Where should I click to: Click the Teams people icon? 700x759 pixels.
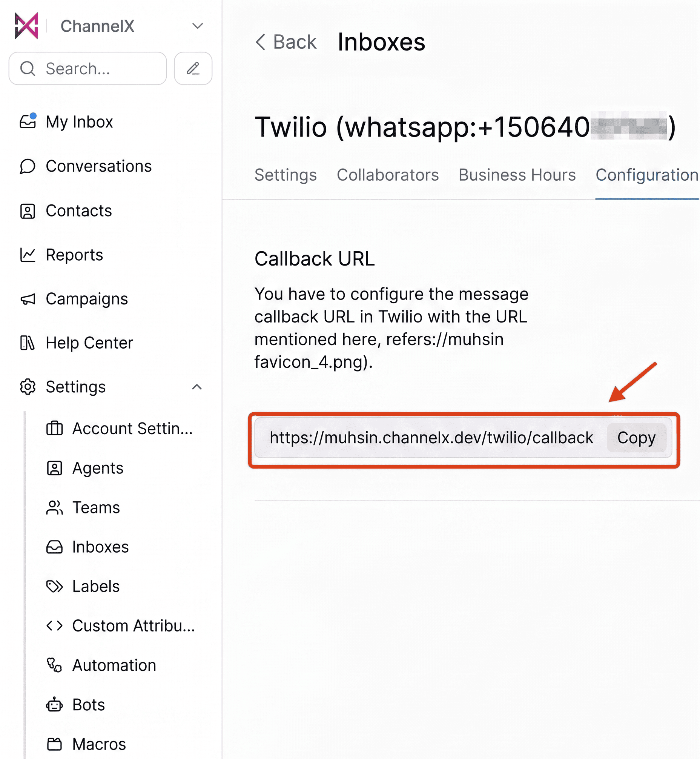[x=55, y=508]
